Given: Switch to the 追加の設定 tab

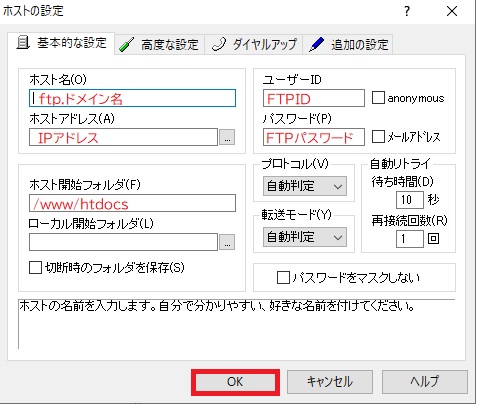Looking at the screenshot, I should click(348, 44).
